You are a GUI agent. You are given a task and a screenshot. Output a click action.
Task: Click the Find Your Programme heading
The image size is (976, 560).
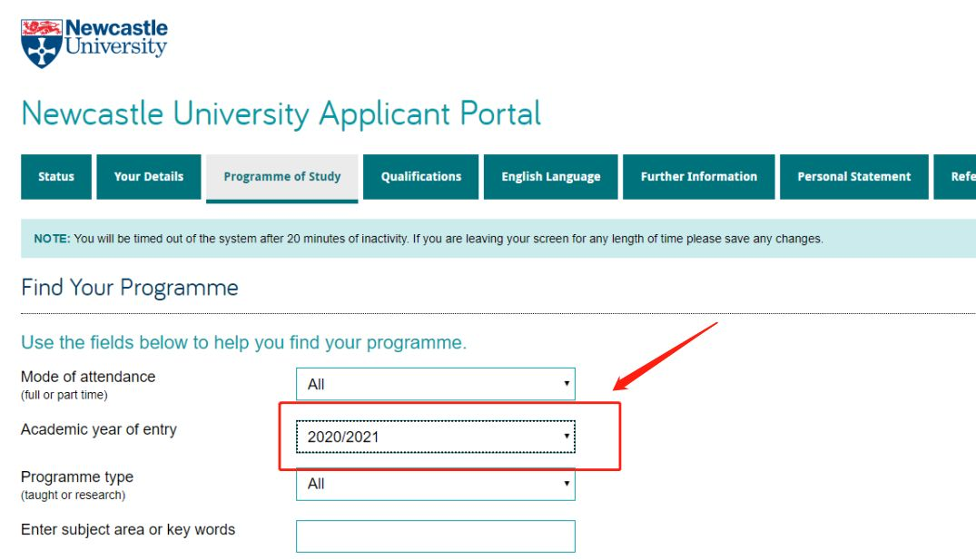coord(130,288)
